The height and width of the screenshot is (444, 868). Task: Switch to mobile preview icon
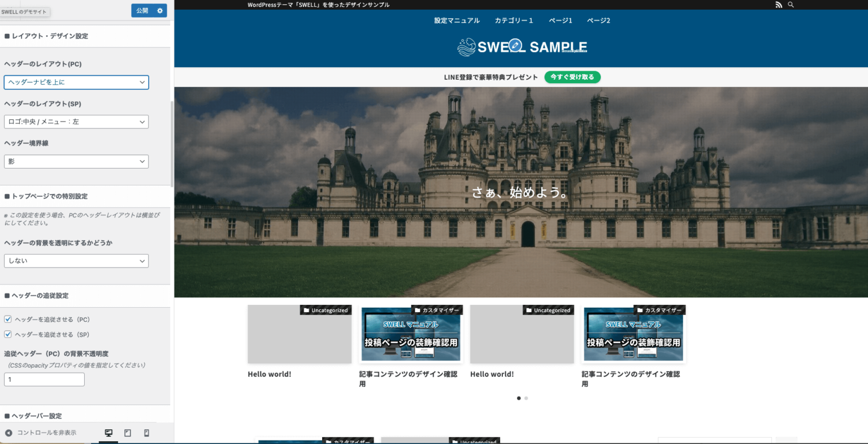point(146,433)
